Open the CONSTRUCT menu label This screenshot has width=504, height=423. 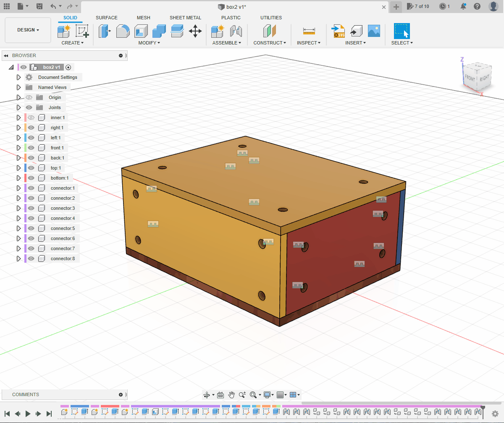coord(269,43)
